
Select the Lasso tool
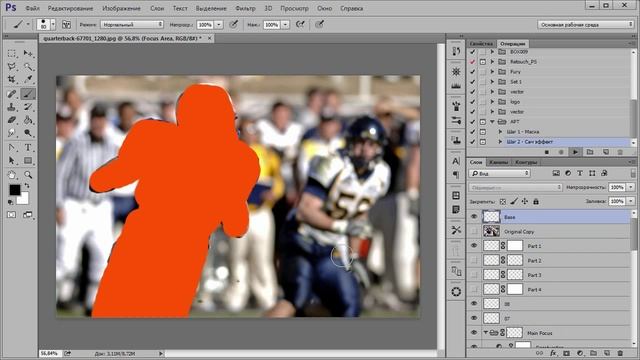click(x=12, y=66)
